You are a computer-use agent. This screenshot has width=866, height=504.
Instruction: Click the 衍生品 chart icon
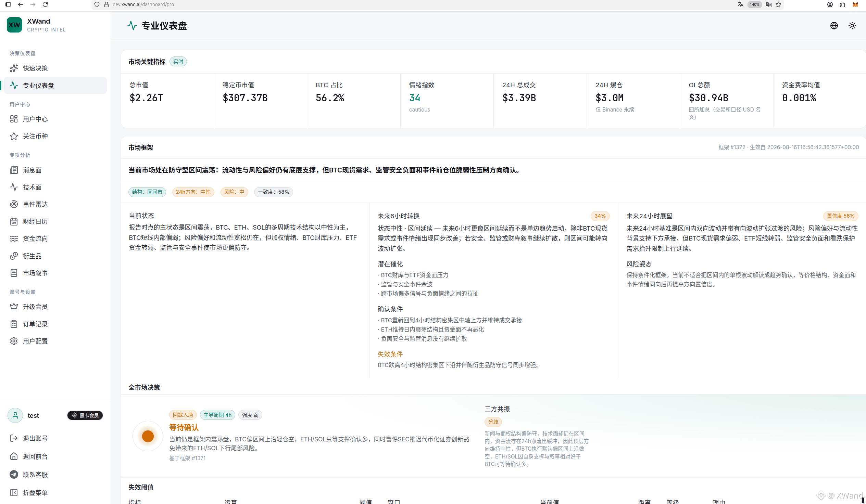(14, 256)
